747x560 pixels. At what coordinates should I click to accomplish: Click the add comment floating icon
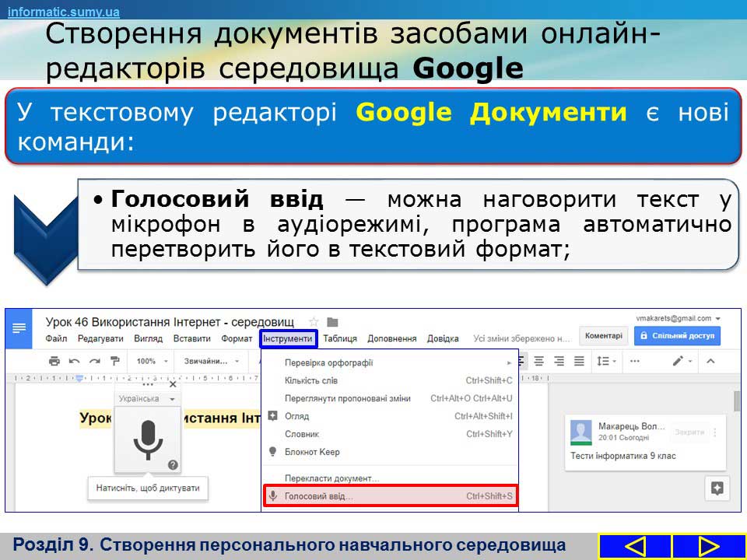(x=717, y=488)
